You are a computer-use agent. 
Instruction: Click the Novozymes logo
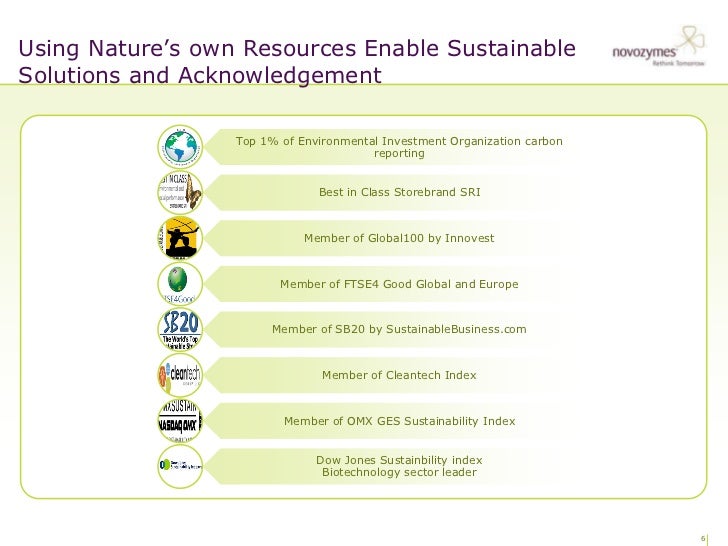pyautogui.click(x=659, y=47)
